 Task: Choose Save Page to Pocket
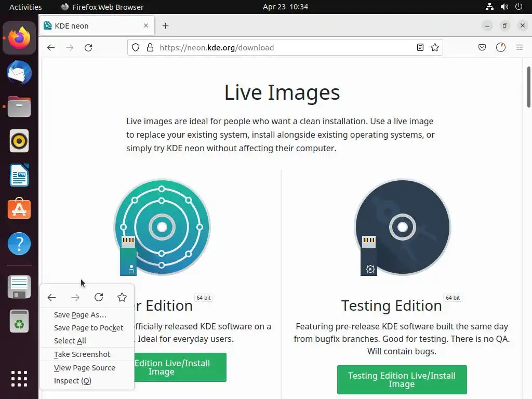(x=87, y=328)
